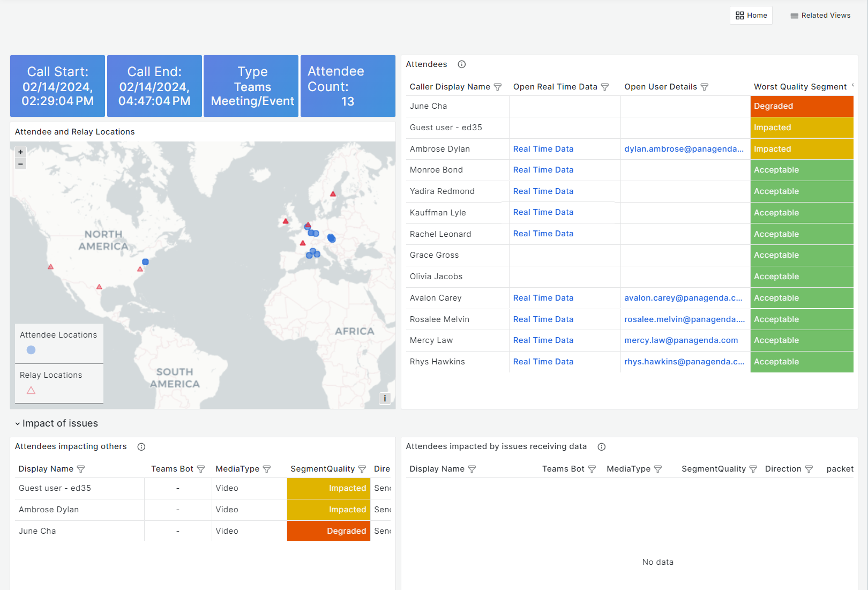Image resolution: width=868 pixels, height=590 pixels.
Task: Open Real Time Data for Monroe Bond
Action: point(543,170)
